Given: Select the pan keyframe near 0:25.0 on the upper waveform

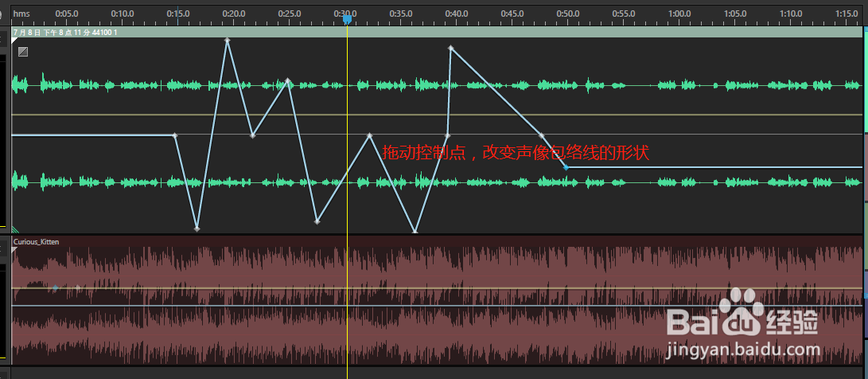Looking at the screenshot, I should pyautogui.click(x=287, y=81).
